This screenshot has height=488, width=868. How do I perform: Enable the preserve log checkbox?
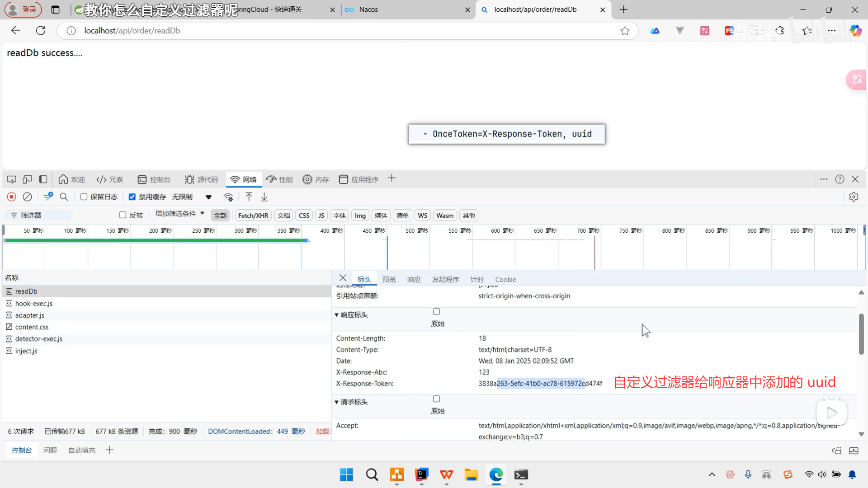coord(84,197)
